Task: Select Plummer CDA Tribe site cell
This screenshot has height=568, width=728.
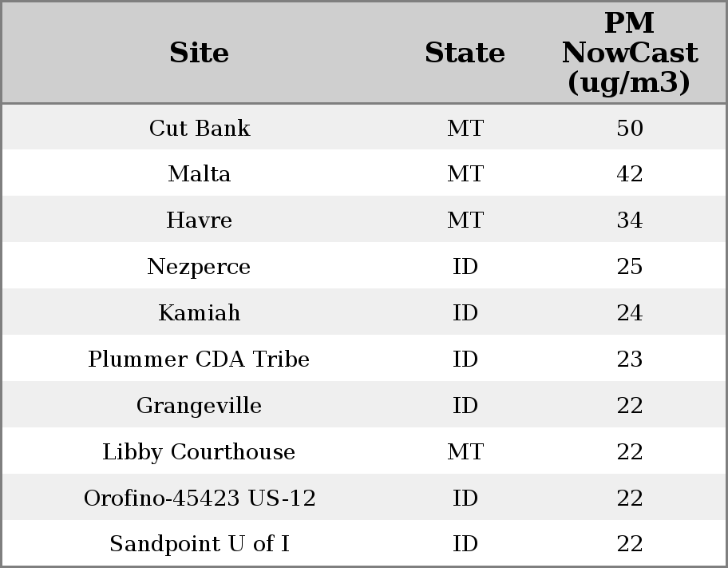Action: 199,359
